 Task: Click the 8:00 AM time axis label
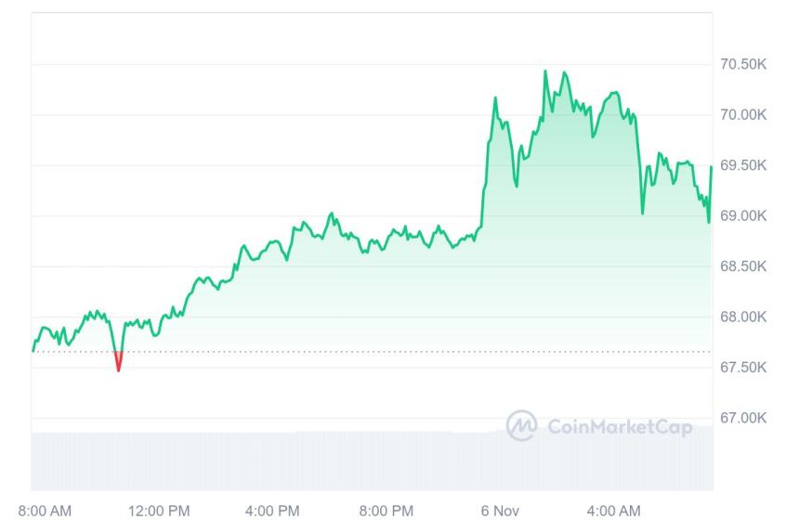pos(45,511)
